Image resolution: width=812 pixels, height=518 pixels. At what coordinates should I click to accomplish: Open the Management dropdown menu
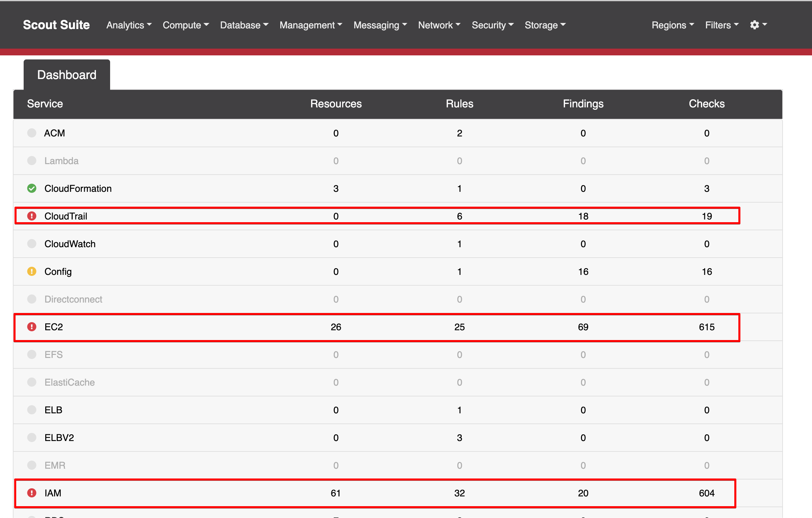tap(311, 25)
